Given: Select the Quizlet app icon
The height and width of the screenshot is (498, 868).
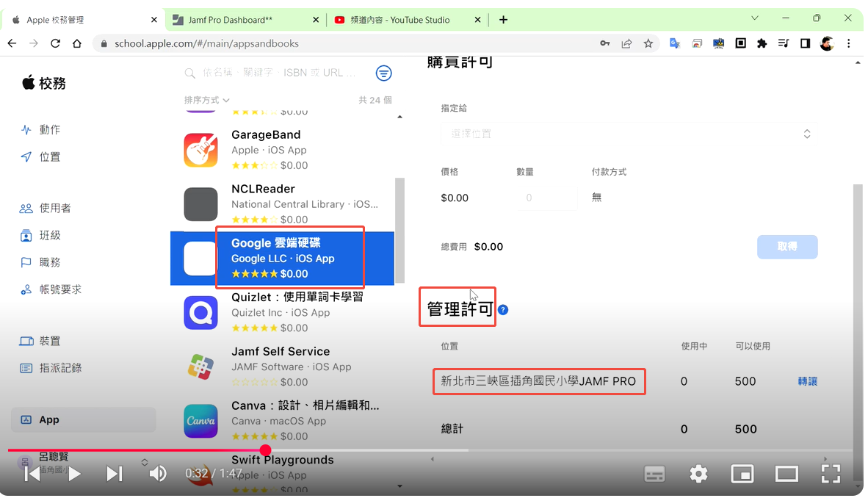Looking at the screenshot, I should [200, 312].
